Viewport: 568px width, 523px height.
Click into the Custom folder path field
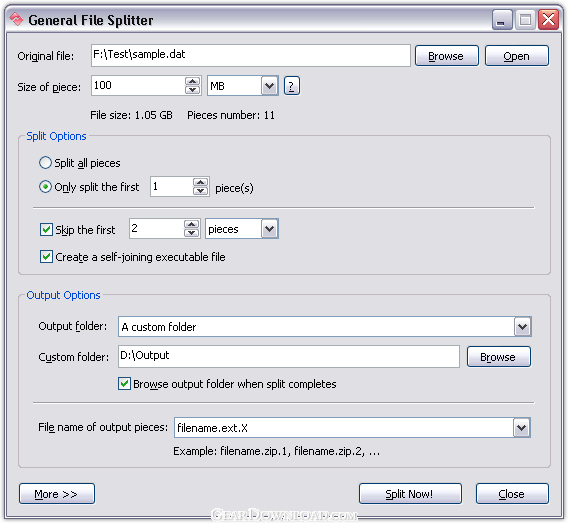click(289, 356)
